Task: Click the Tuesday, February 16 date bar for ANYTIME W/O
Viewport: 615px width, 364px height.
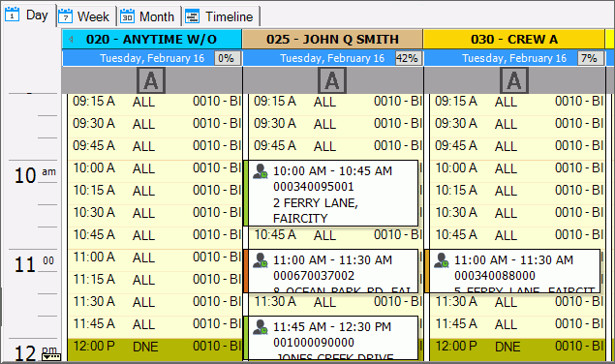Action: pos(152,58)
